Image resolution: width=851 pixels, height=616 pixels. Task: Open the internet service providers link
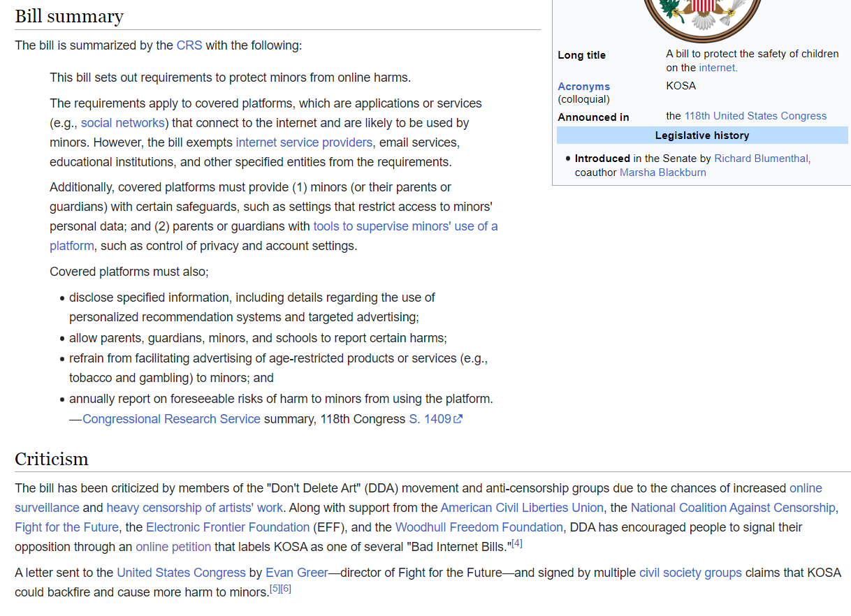click(304, 142)
